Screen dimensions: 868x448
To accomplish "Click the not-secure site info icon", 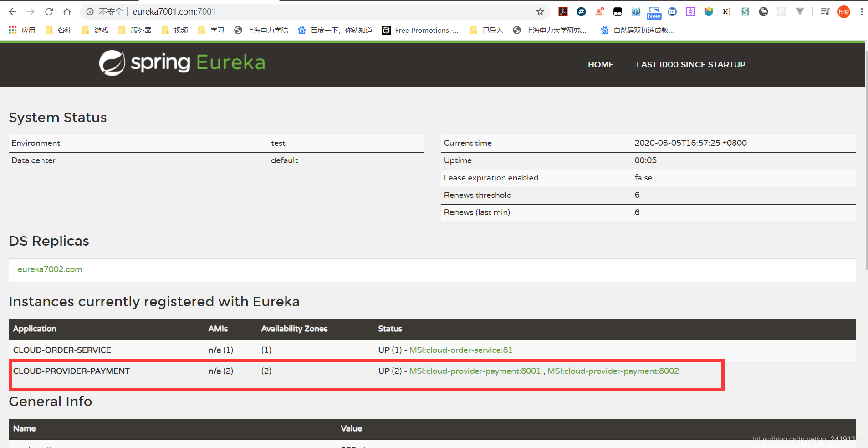I will click(90, 12).
